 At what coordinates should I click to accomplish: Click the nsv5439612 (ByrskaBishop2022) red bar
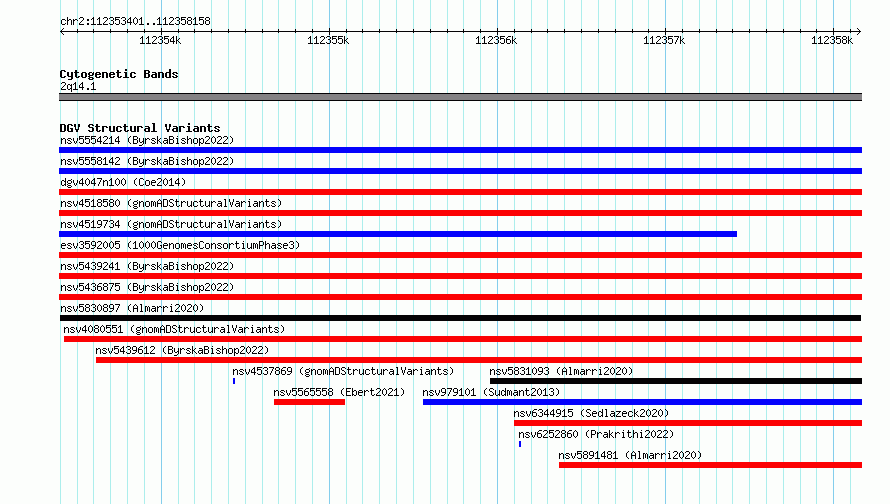tap(479, 360)
